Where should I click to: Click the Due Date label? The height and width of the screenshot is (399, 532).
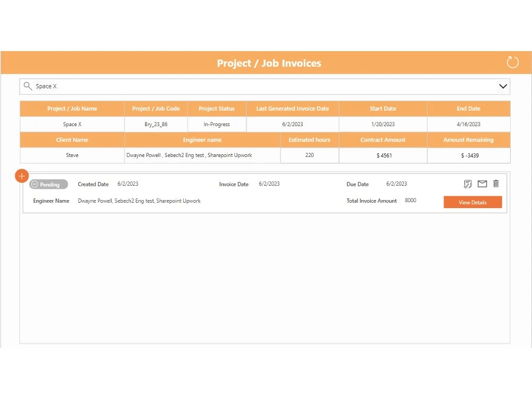pos(358,184)
